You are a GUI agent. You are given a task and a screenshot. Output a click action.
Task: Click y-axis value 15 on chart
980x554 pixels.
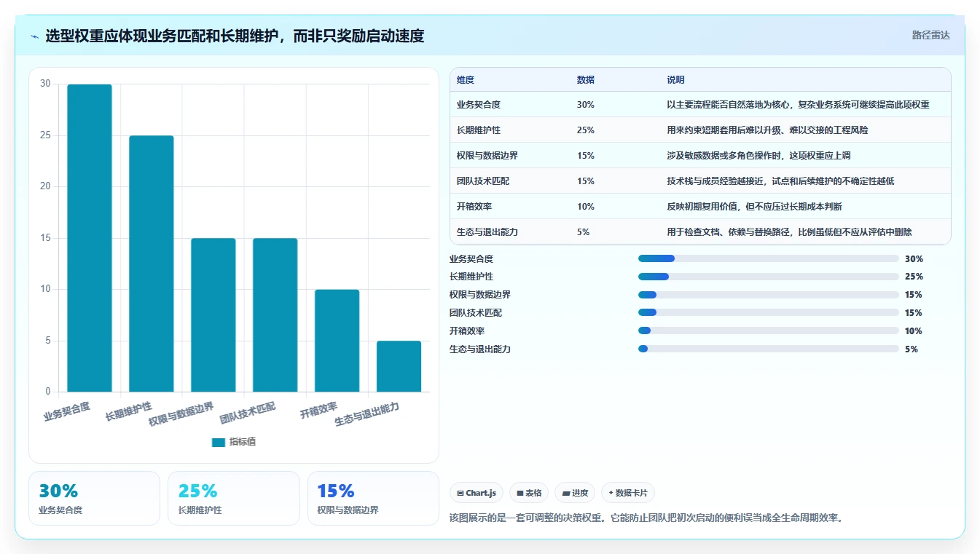point(45,237)
